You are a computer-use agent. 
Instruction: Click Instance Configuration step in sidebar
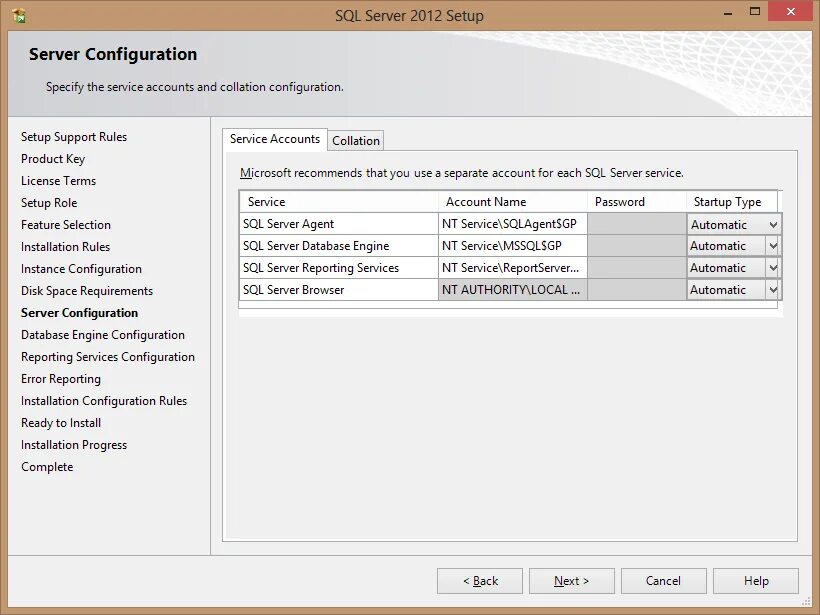pos(81,269)
